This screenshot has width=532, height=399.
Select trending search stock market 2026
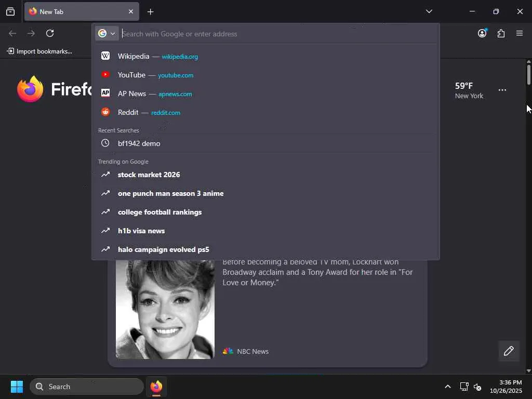tap(265, 175)
